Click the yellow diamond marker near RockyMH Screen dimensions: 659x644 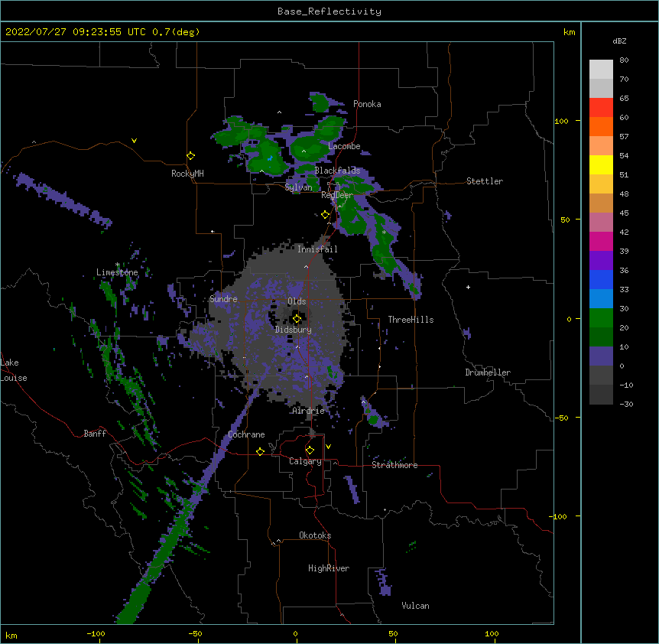[x=191, y=156]
